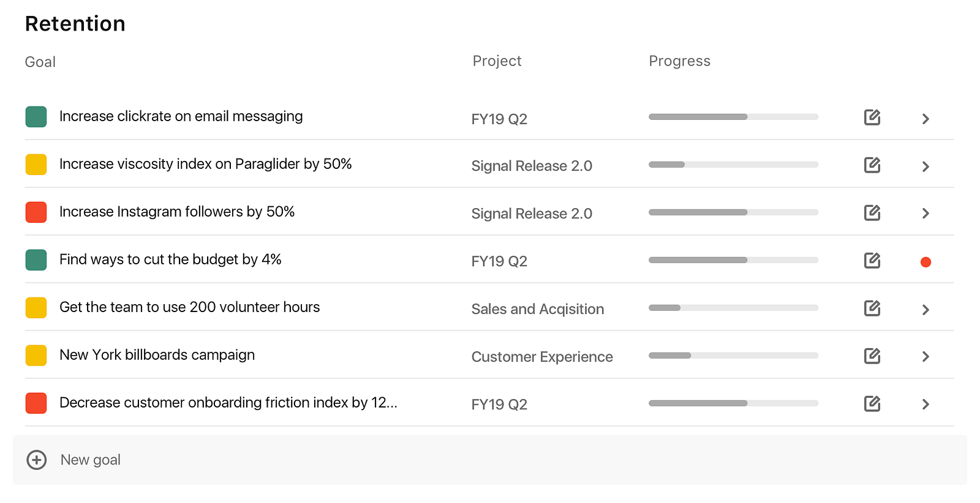Edit the Increase Instagram followers goal

click(872, 212)
